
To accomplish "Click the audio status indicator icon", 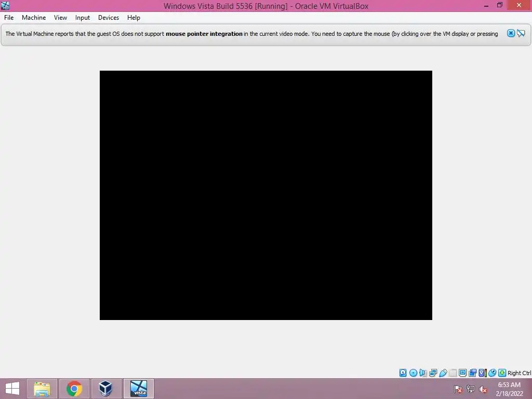I will pyautogui.click(x=423, y=373).
